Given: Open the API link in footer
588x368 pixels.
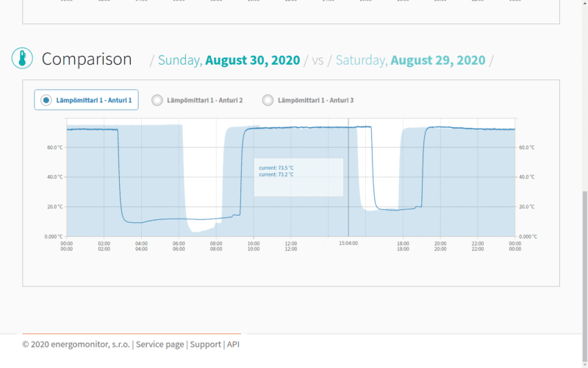Looking at the screenshot, I should pos(233,344).
